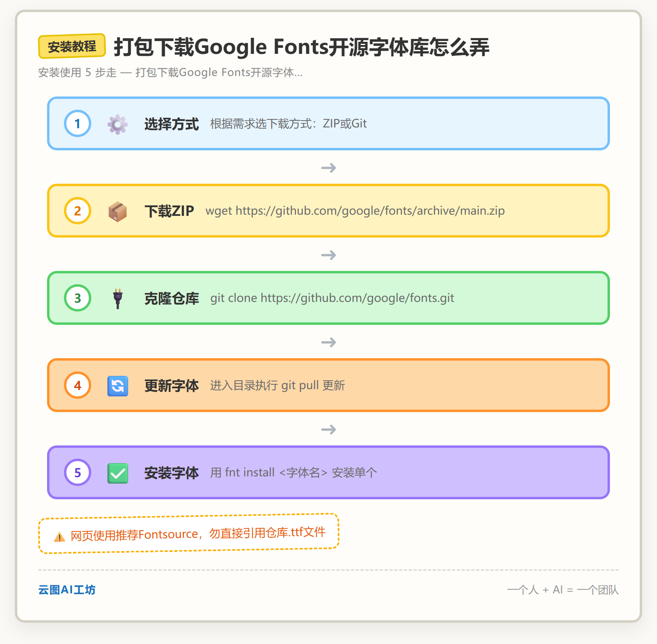This screenshot has width=657, height=644.
Task: Select the step number 1 circle
Action: click(78, 123)
